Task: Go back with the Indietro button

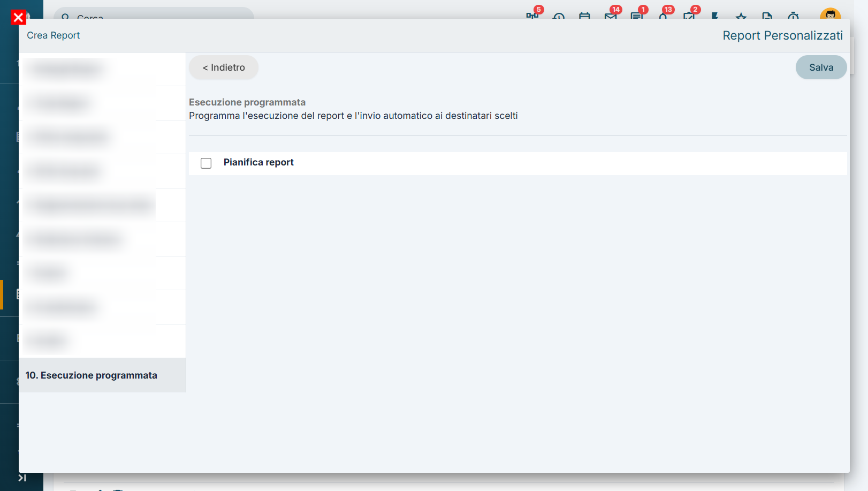Action: pyautogui.click(x=224, y=67)
